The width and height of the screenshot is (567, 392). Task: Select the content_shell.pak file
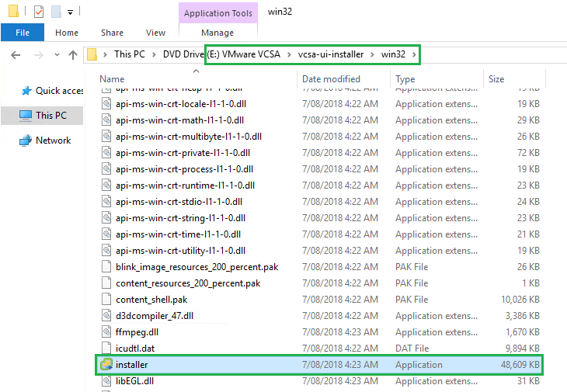(151, 300)
